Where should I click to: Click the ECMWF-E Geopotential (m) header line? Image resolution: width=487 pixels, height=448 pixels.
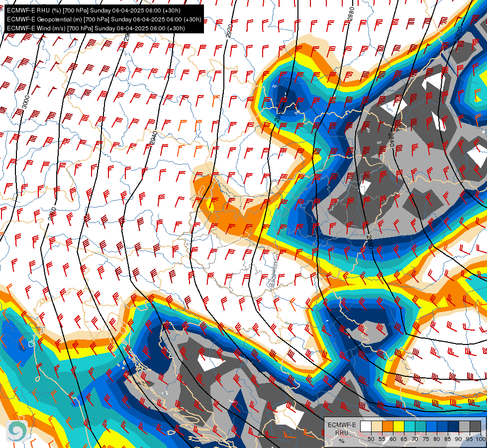pyautogui.click(x=104, y=19)
